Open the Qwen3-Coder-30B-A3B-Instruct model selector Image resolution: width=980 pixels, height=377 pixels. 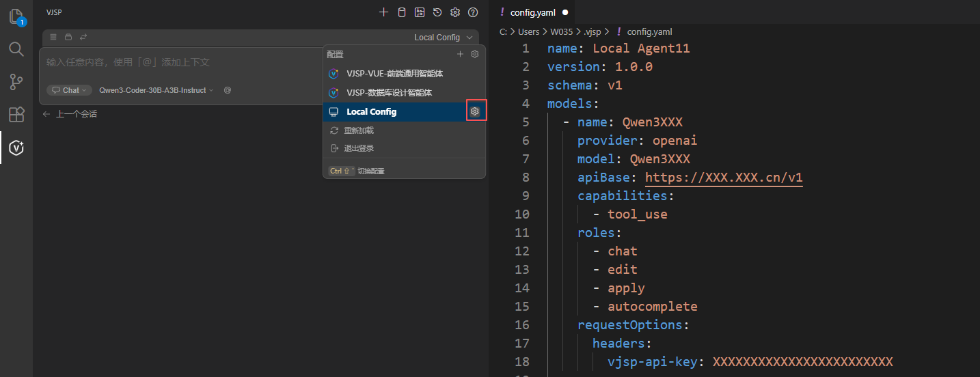coord(156,90)
